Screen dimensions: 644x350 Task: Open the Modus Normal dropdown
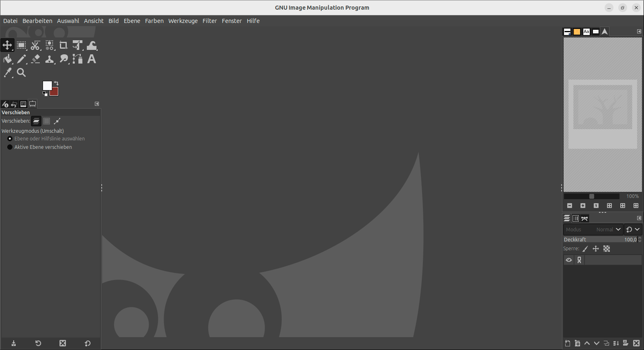[593, 229]
